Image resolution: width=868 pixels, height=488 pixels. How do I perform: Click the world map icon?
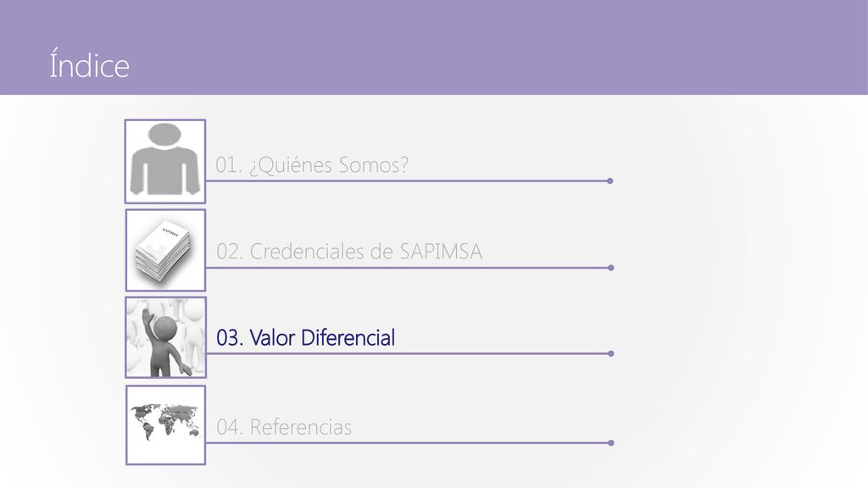[165, 425]
